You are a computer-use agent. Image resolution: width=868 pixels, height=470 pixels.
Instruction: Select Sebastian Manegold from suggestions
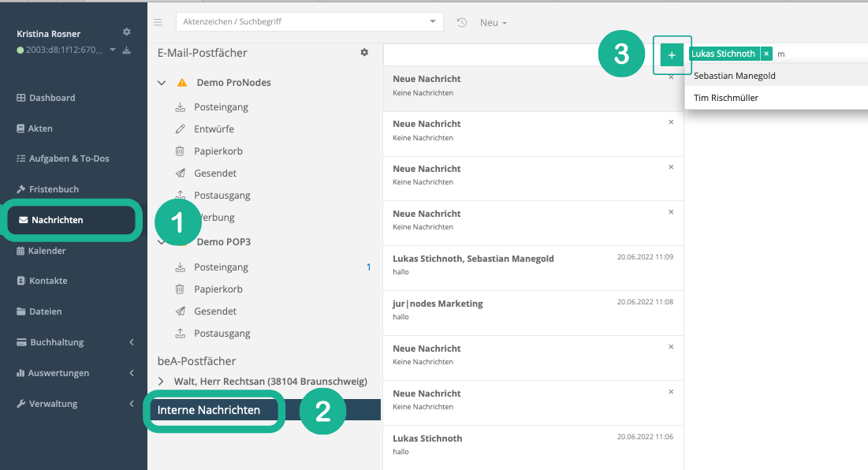click(x=735, y=76)
